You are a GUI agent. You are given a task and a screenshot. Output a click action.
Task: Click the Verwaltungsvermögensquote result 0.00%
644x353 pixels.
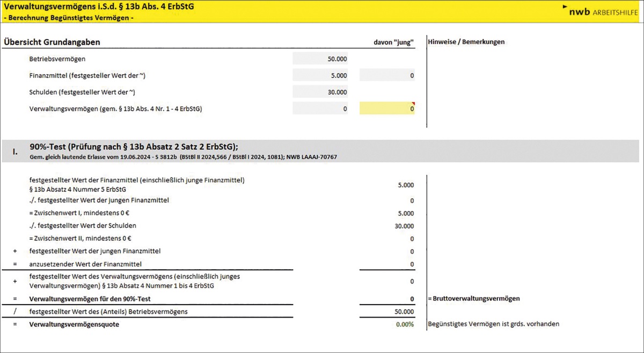pyautogui.click(x=404, y=325)
